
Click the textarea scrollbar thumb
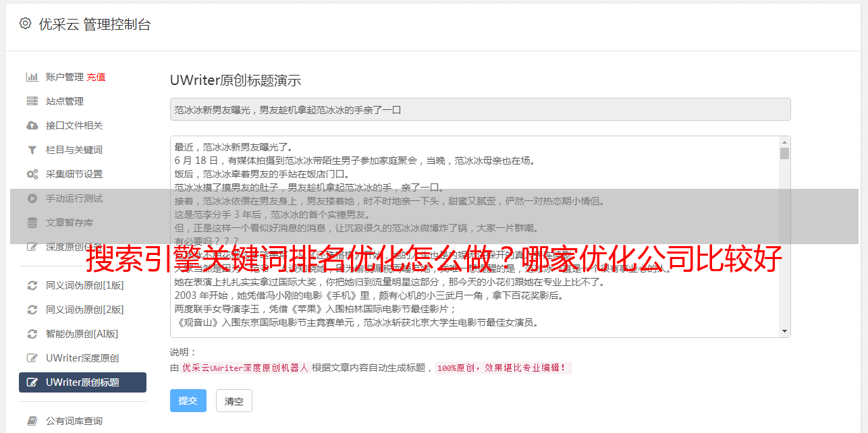(x=784, y=153)
